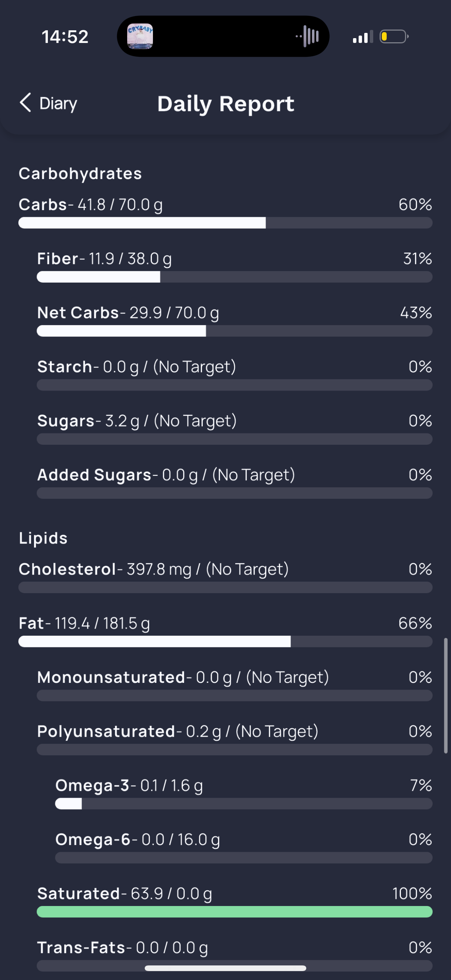Tap the battery icon in status bar
451x980 pixels.
[394, 37]
